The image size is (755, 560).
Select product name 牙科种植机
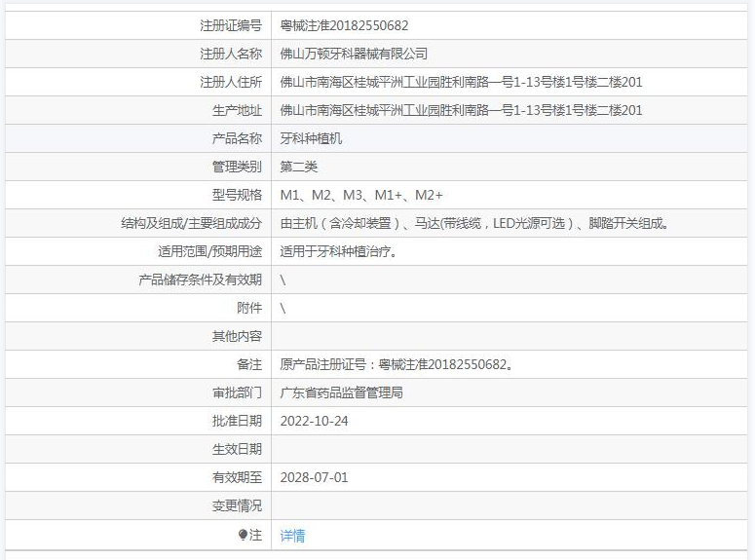(x=311, y=138)
